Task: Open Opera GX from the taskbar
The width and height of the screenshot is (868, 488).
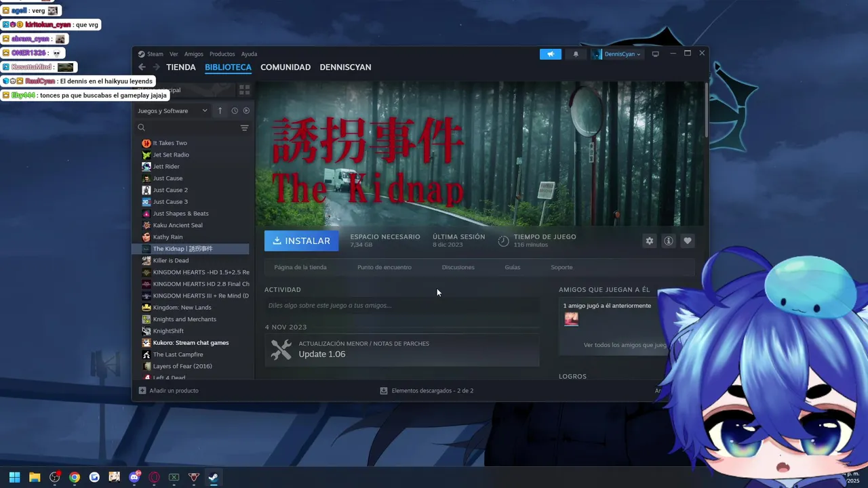Action: [154, 477]
